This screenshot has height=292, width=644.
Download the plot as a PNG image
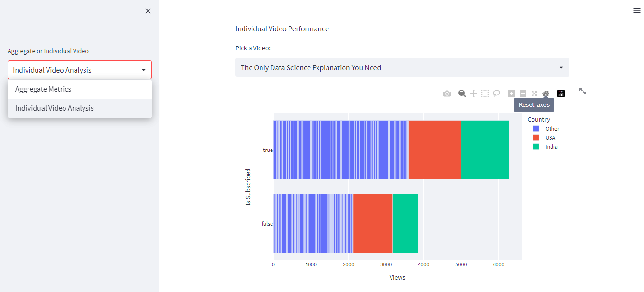[x=447, y=93]
